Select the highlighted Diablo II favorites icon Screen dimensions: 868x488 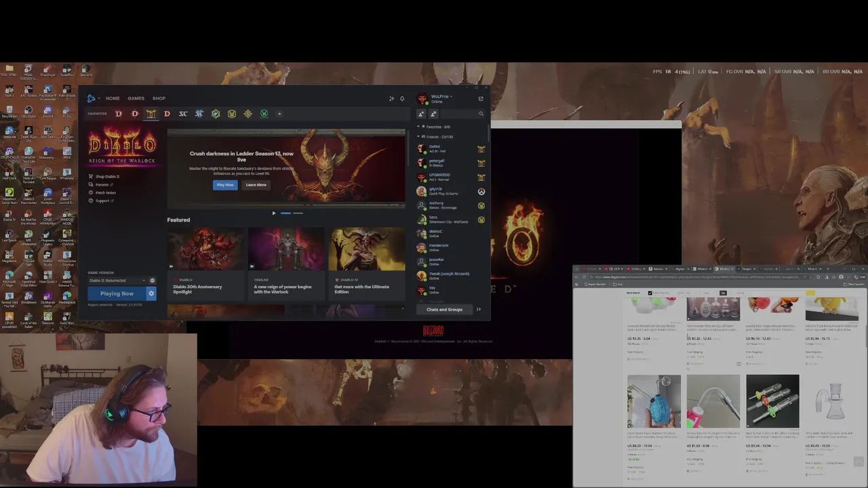tap(151, 114)
